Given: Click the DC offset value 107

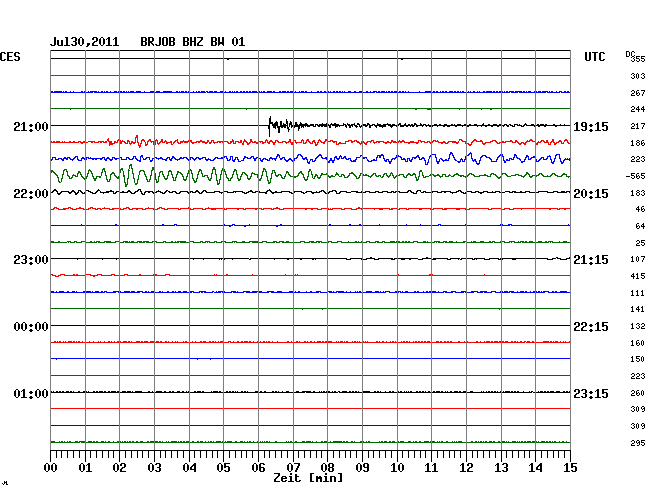Looking at the screenshot, I should (638, 259).
